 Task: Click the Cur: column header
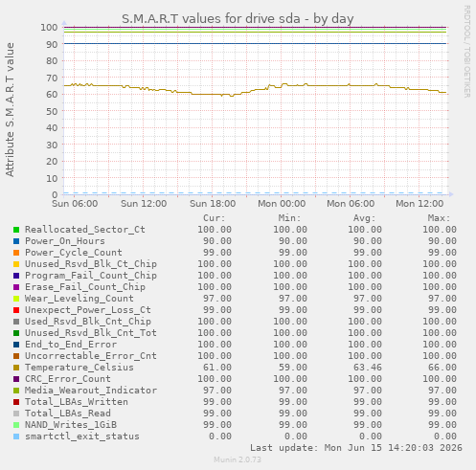(215, 218)
